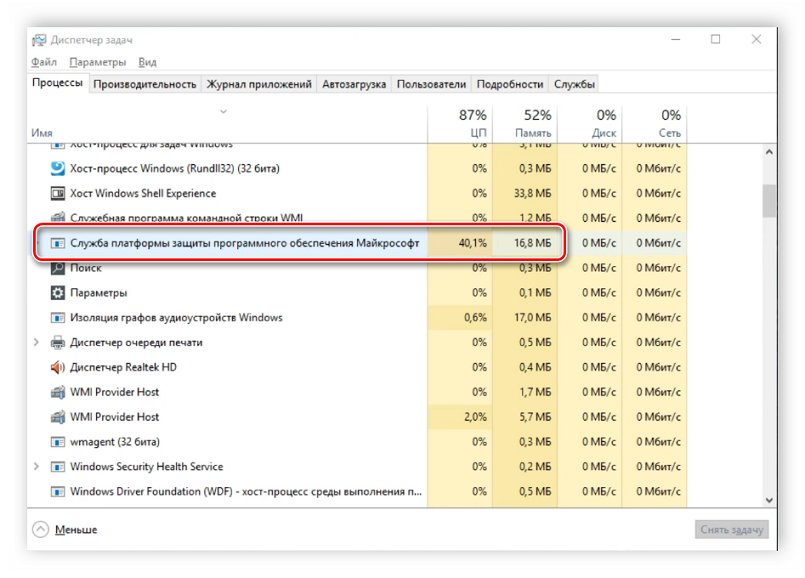Screen dimensions: 805x578
Task: Click the Меньше link to show fewer details
Action: [x=76, y=530]
